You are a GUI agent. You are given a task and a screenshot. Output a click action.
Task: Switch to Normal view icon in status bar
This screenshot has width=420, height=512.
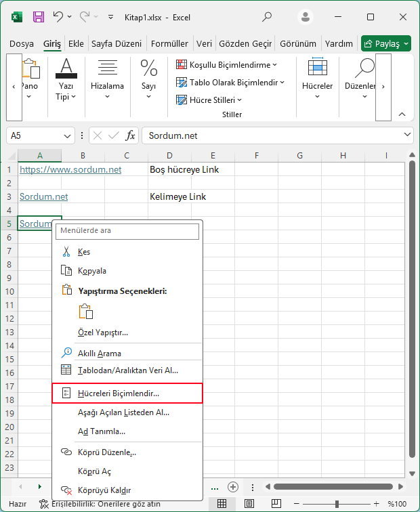coord(222,503)
